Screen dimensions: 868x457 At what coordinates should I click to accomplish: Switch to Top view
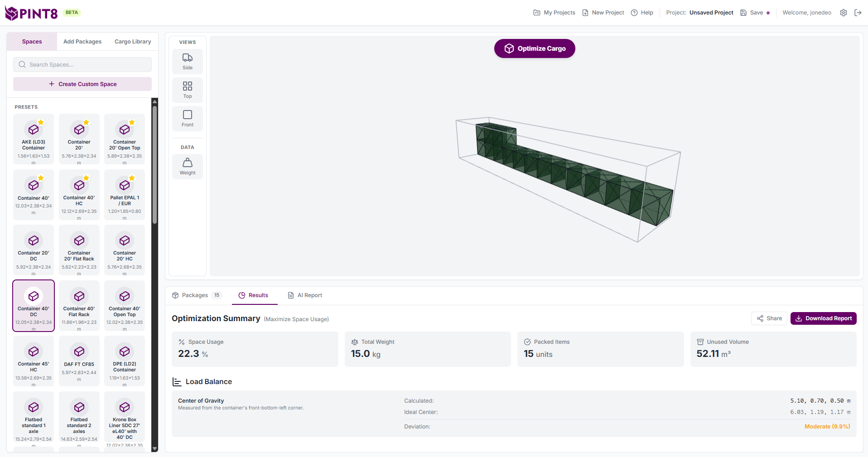188,90
